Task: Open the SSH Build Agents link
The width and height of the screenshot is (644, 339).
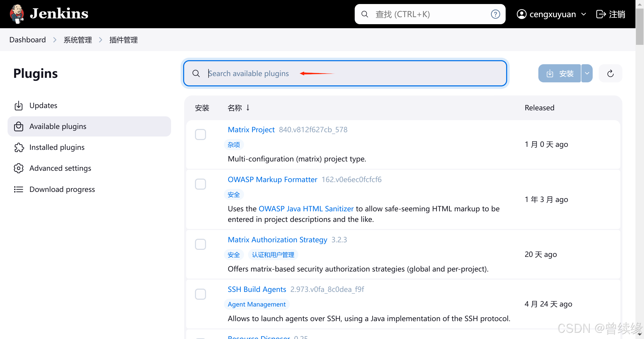Action: tap(257, 289)
